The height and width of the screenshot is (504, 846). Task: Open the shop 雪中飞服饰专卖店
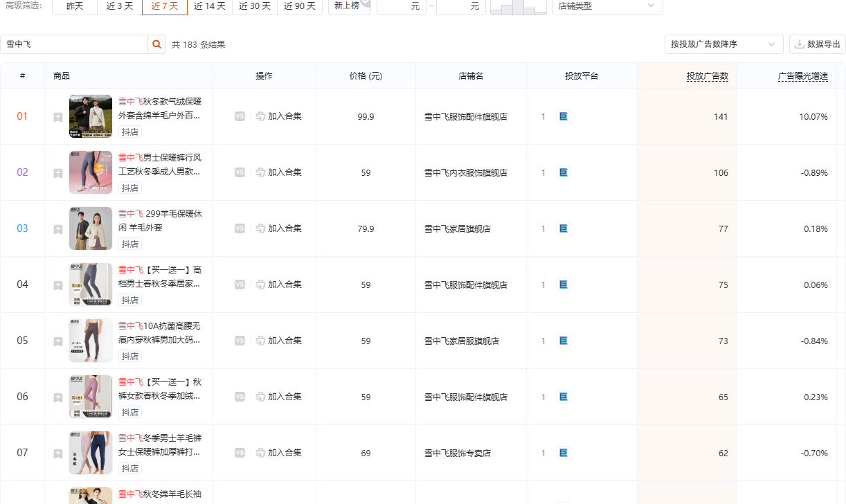458,453
